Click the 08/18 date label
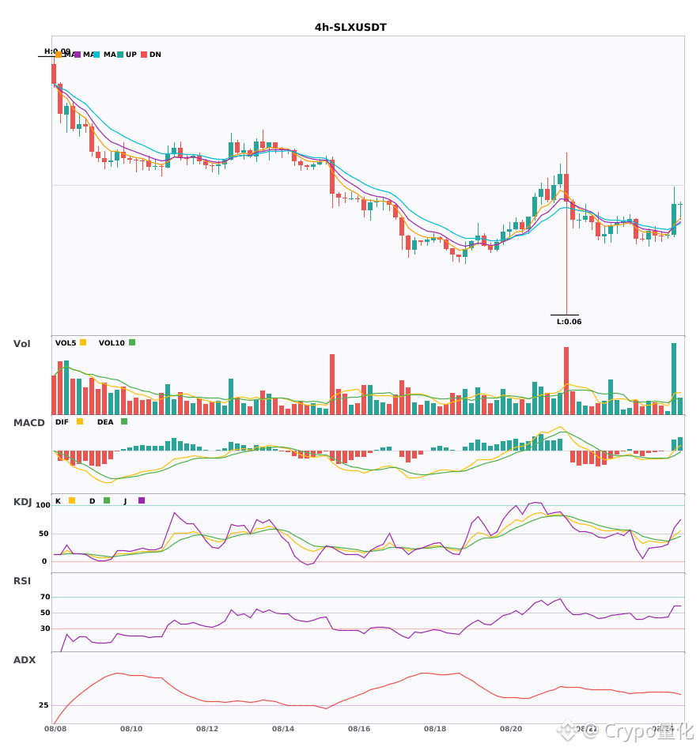The width and height of the screenshot is (700, 751). click(x=435, y=729)
